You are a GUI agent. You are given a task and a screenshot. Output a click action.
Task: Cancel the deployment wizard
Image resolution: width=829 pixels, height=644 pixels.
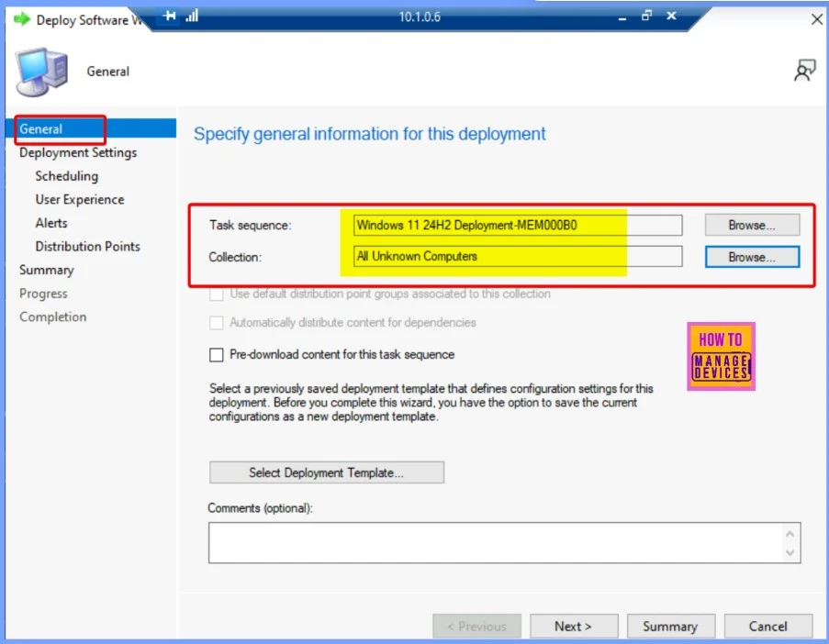(x=767, y=626)
